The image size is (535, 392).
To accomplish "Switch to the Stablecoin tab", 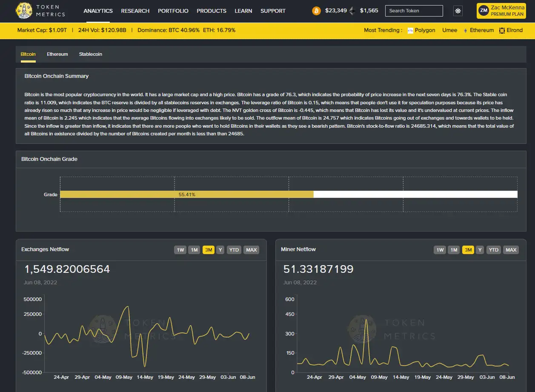I will [x=90, y=54].
